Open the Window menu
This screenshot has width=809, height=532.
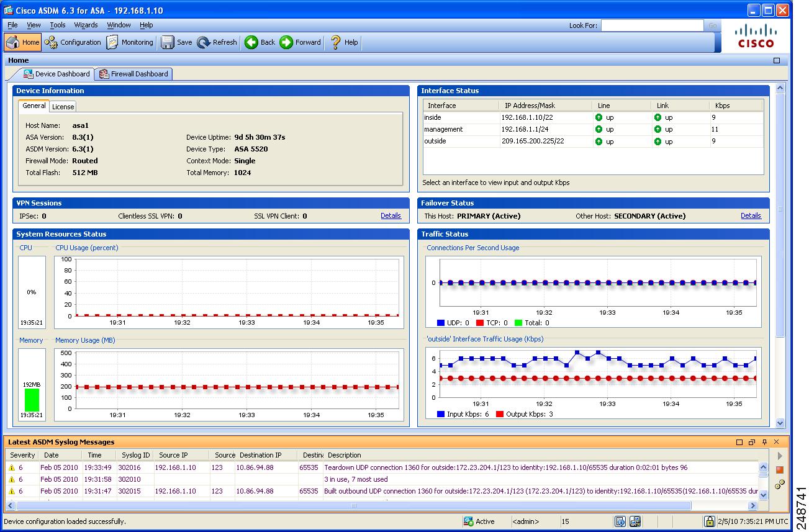119,25
